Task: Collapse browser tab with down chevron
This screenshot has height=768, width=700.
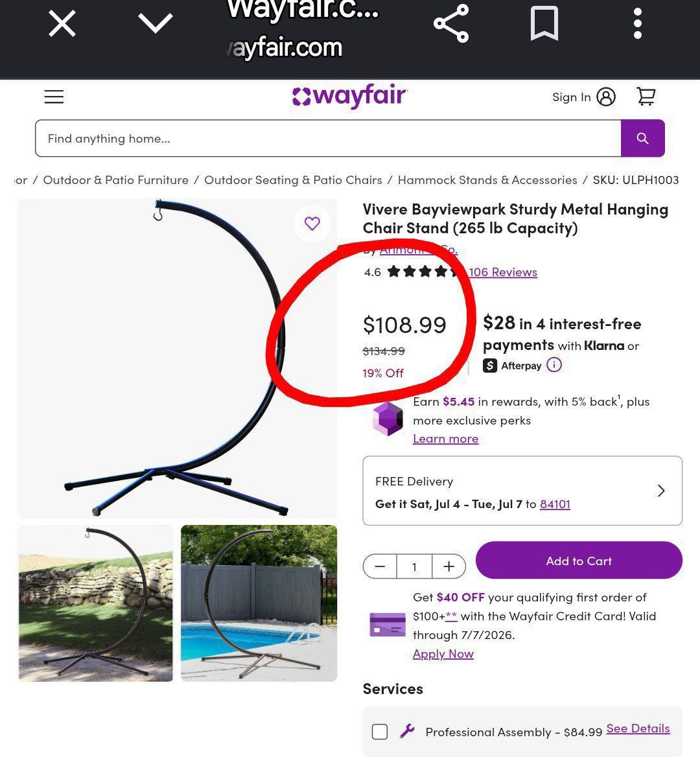Action: tap(156, 23)
